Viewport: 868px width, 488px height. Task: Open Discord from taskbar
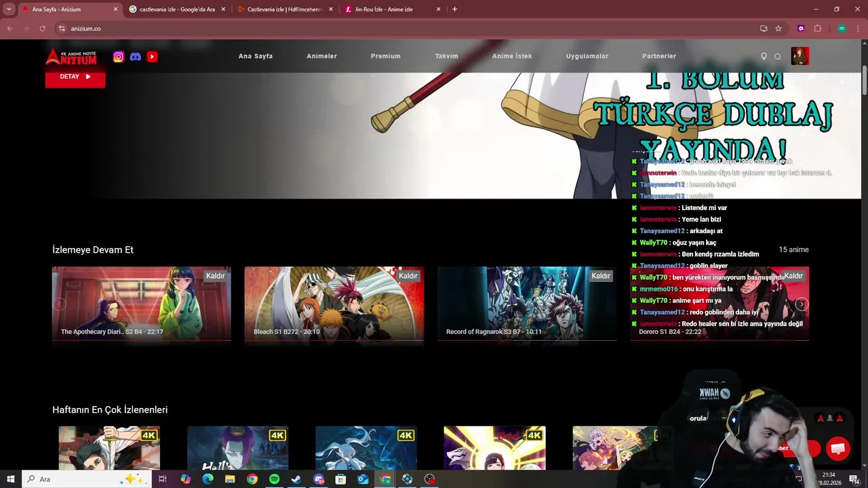click(319, 479)
